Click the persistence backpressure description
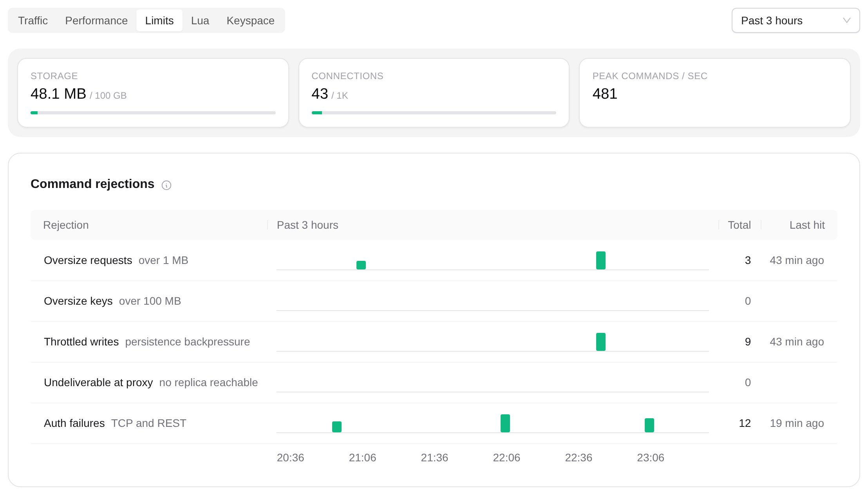 188,342
